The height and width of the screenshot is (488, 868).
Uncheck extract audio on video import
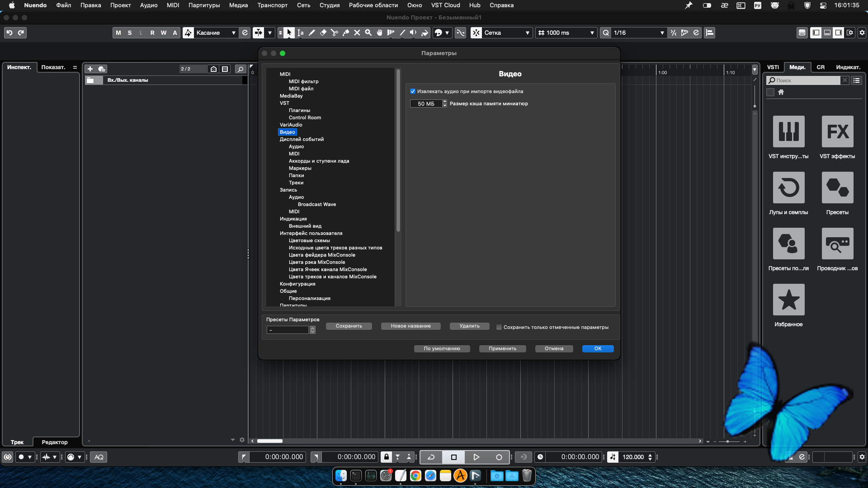(413, 91)
